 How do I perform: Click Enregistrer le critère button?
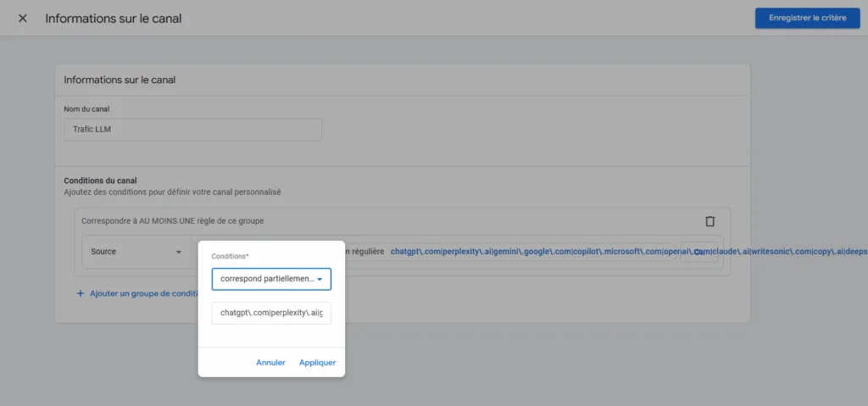tap(801, 18)
